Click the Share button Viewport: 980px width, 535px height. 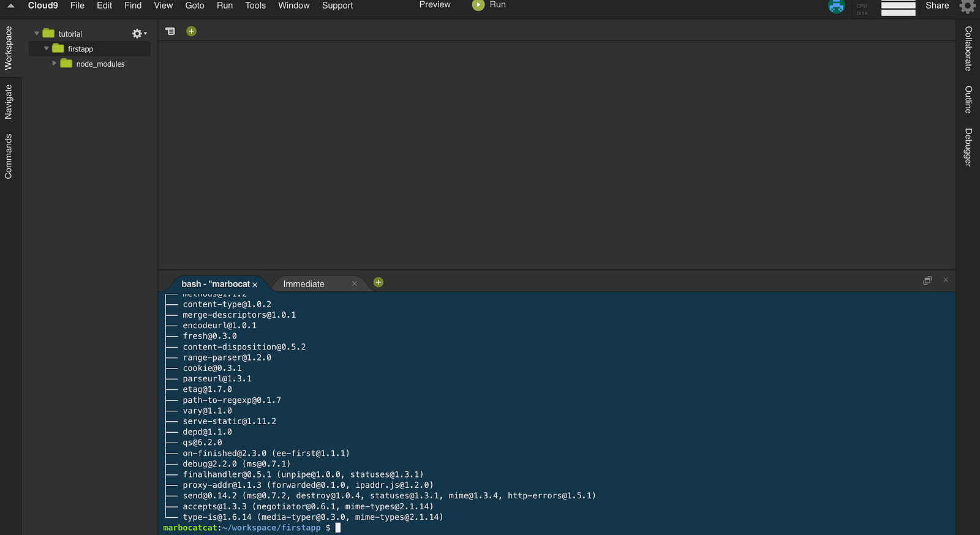point(937,6)
